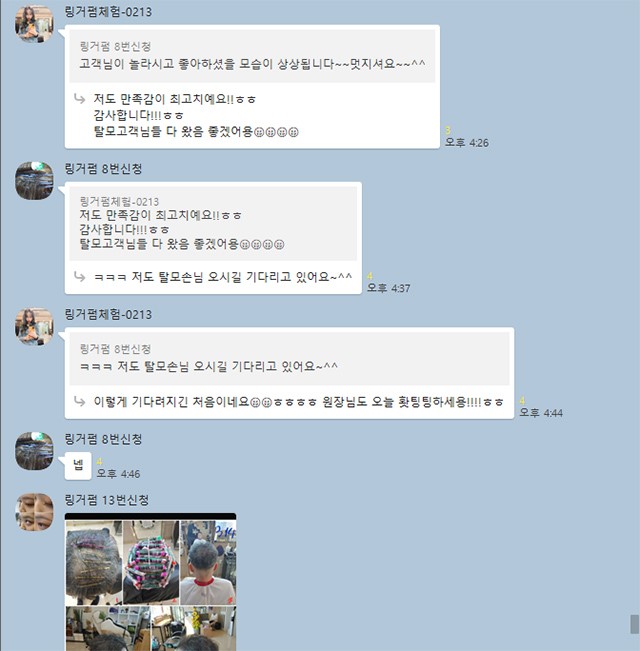
Task: Click reply arrow icon before ㅋㅋㅋ 저도 탈모손님
Action: [x=79, y=277]
